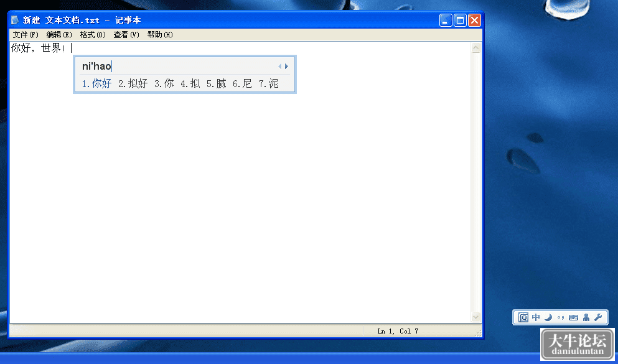Open the 帮助(H) menu
Viewport: 618px width, 364px height.
[160, 35]
